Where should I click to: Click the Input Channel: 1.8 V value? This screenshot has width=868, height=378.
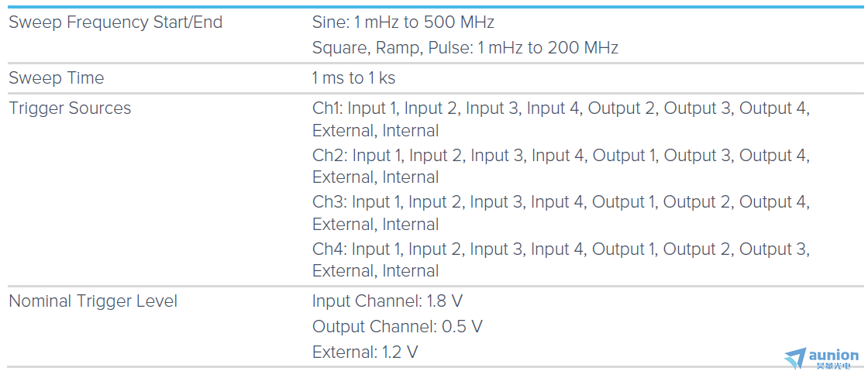point(387,301)
